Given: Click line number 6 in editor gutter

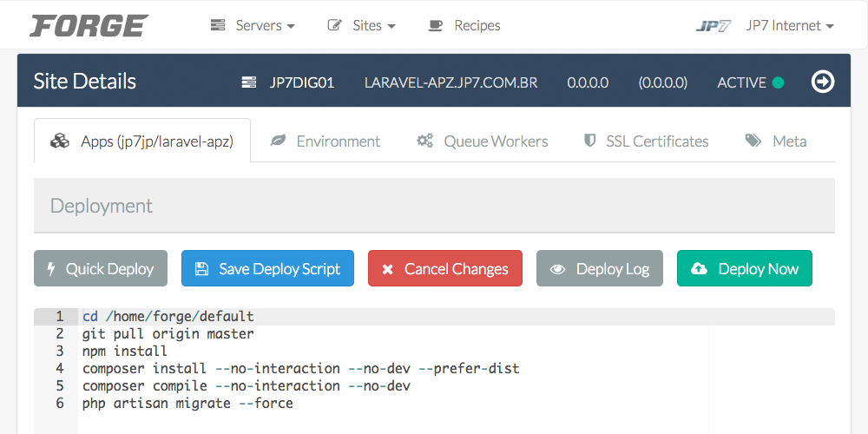Looking at the screenshot, I should pos(59,403).
